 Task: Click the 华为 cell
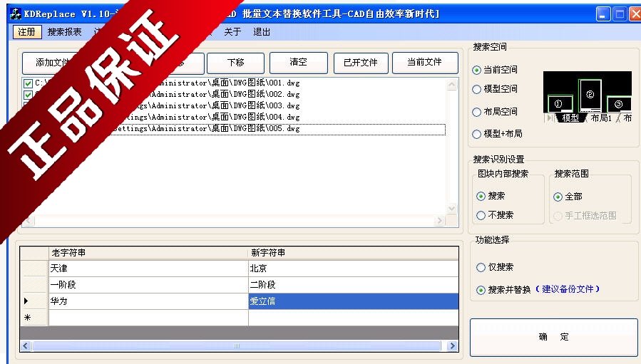pyautogui.click(x=148, y=301)
